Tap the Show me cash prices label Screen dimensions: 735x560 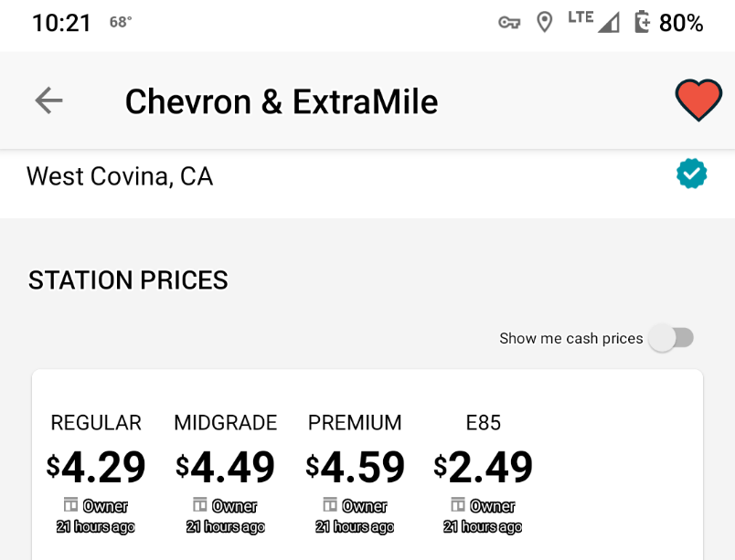pos(571,338)
